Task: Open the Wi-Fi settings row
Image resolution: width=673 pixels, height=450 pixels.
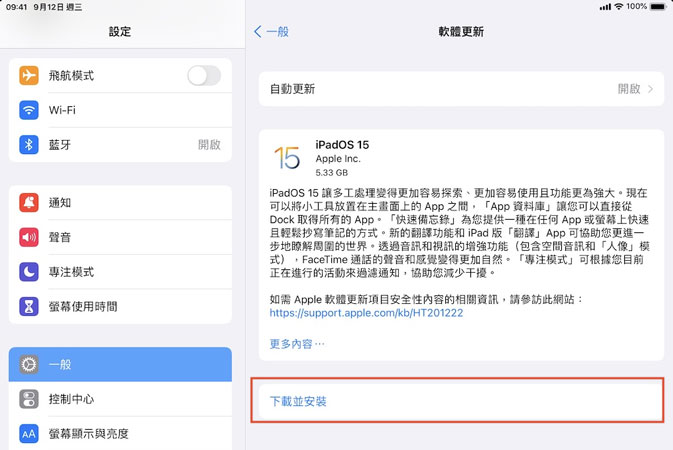Action: (120, 110)
